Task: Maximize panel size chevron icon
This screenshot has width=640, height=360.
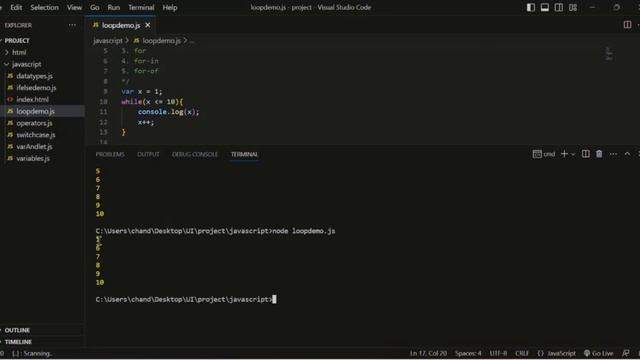Action: pyautogui.click(x=627, y=154)
